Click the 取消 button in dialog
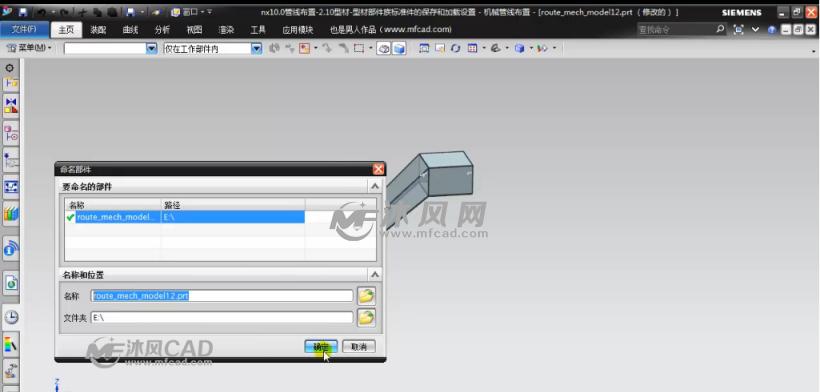Screen dimensions: 820x392 click(x=359, y=347)
